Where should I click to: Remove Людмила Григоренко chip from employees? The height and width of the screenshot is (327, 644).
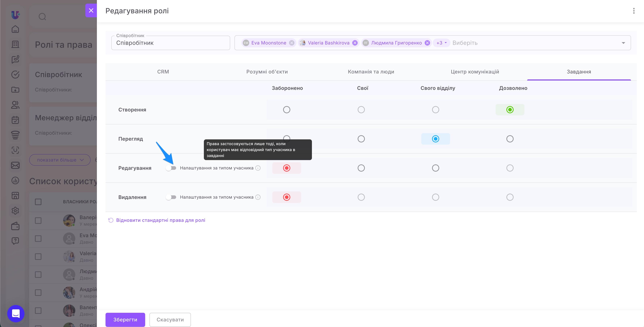click(427, 43)
